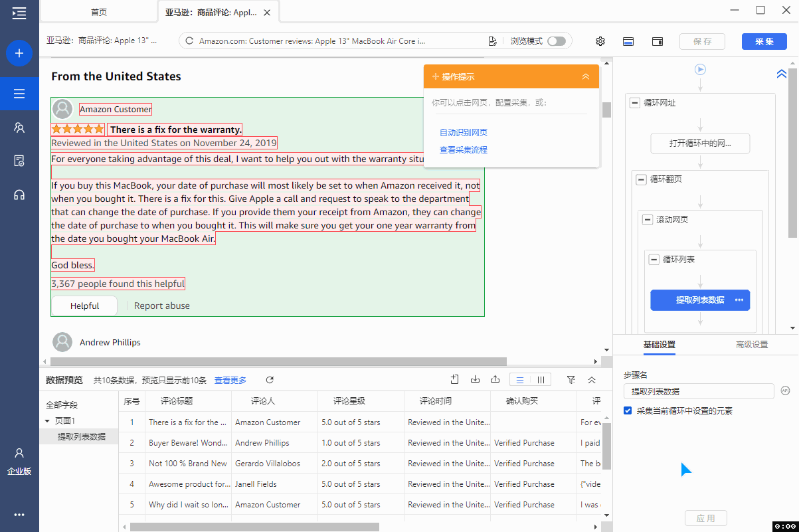The width and height of the screenshot is (799, 532).
Task: Collapse the 循环翻页 node
Action: (642, 179)
